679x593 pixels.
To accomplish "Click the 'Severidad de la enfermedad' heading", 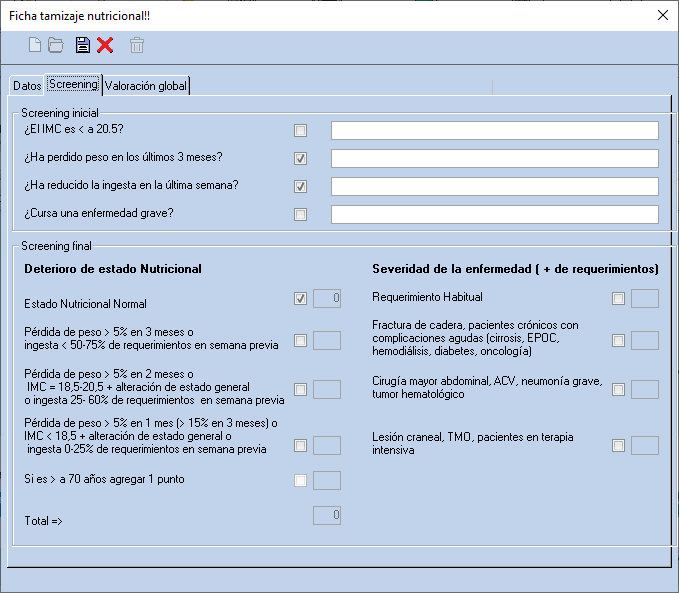I will click(x=515, y=269).
